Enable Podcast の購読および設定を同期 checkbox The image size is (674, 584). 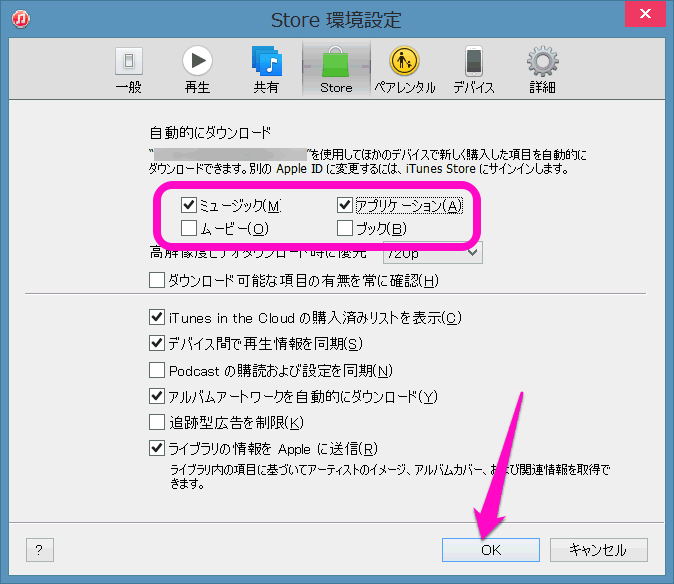tap(157, 370)
